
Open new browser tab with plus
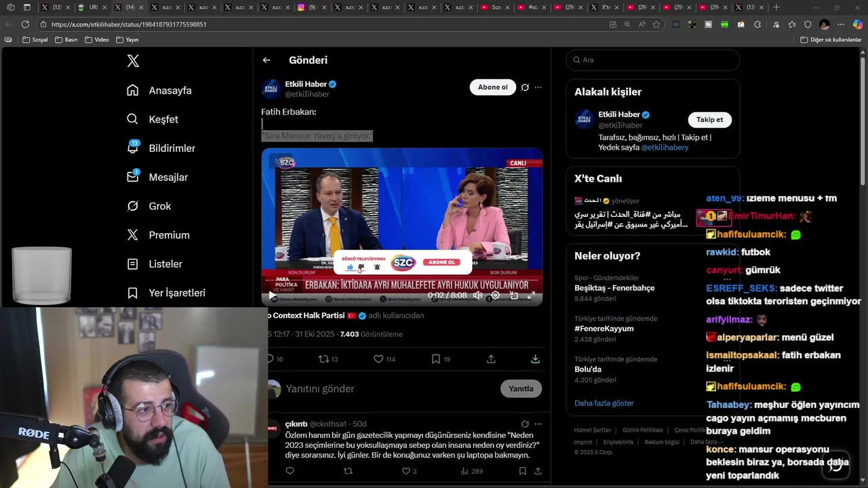tap(776, 7)
